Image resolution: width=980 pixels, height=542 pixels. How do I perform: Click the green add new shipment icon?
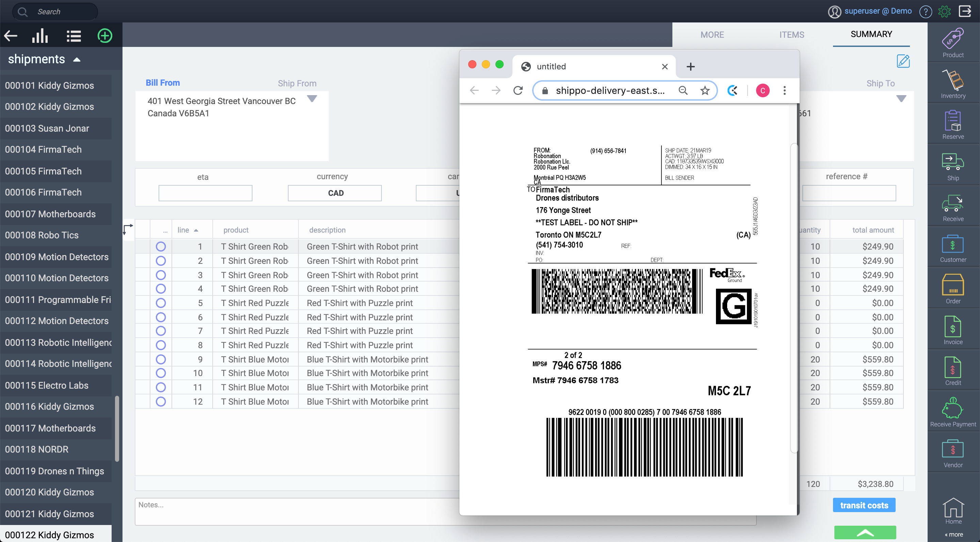click(104, 36)
